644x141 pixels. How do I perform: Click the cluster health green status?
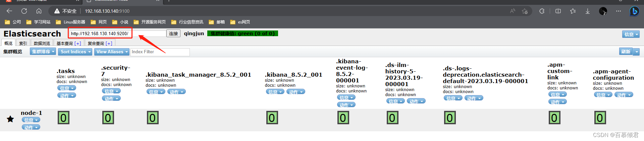pyautogui.click(x=243, y=33)
